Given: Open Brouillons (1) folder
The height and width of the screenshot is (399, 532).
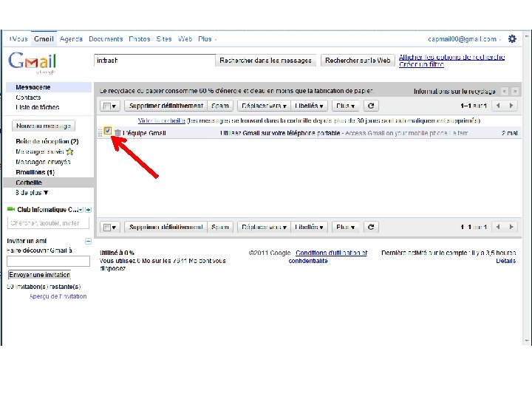Looking at the screenshot, I should click(x=35, y=172).
